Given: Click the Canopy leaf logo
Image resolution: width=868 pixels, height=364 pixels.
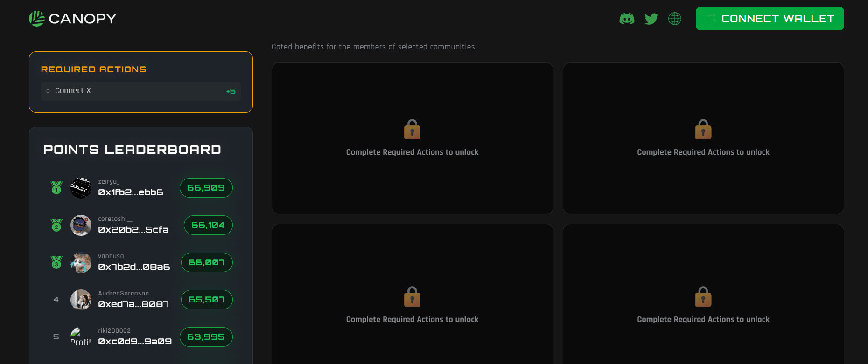Looking at the screenshot, I should click(x=37, y=19).
